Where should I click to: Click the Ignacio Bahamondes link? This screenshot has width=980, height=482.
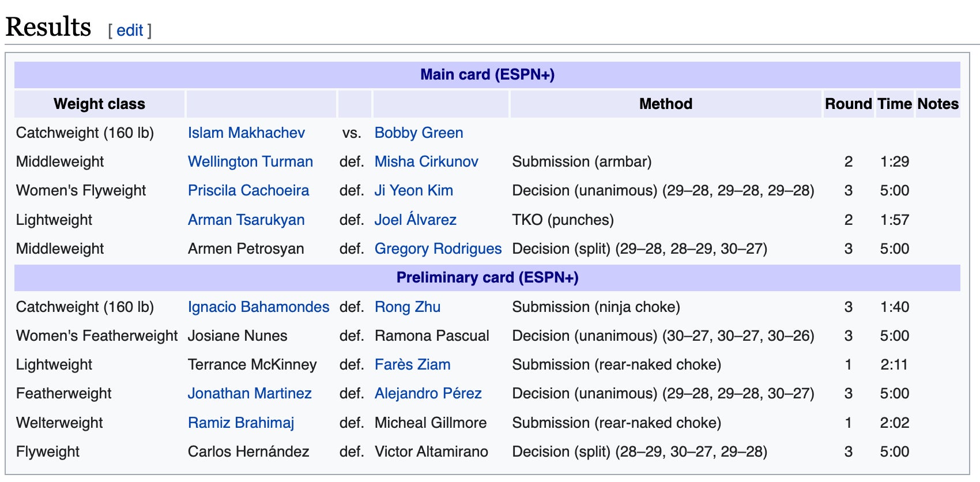pyautogui.click(x=258, y=307)
